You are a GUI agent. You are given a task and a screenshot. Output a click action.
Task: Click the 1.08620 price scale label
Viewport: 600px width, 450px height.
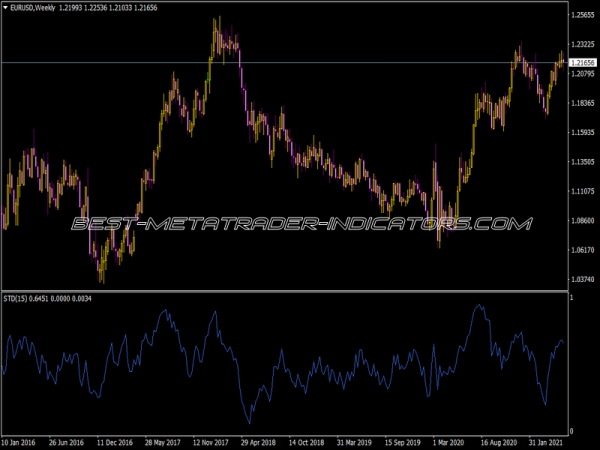coord(581,220)
